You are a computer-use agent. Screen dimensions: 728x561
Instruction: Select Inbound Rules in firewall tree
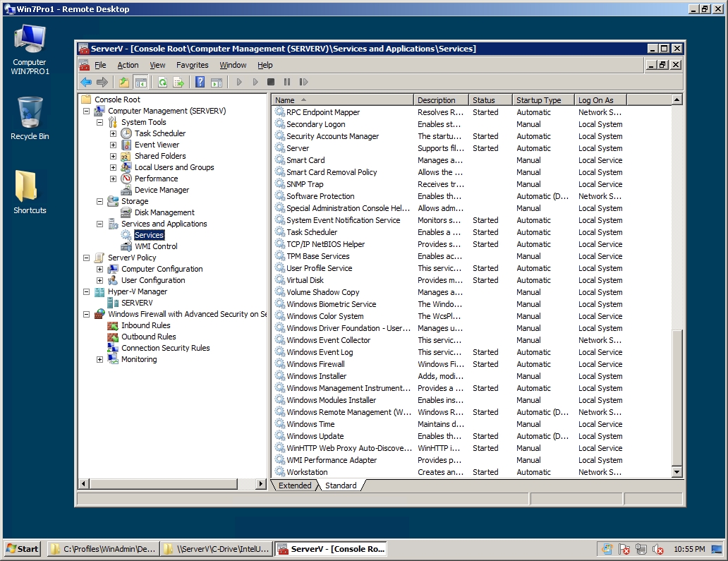[146, 325]
